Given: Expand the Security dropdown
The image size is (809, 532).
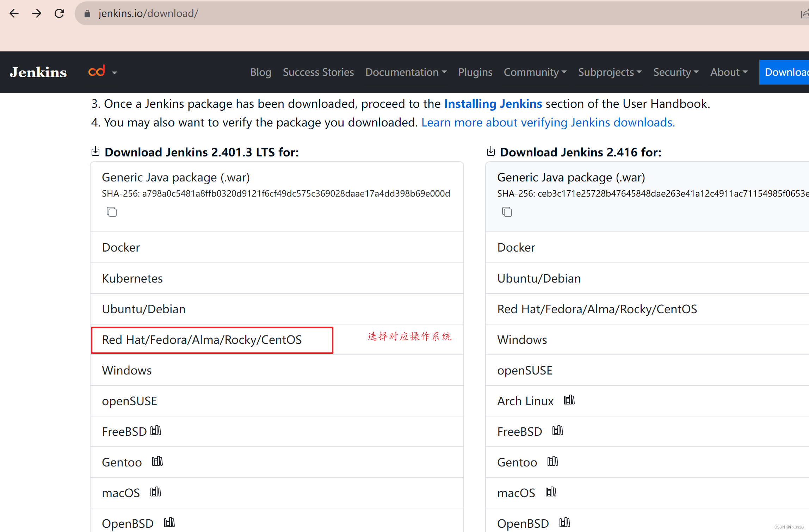Looking at the screenshot, I should click(x=676, y=72).
